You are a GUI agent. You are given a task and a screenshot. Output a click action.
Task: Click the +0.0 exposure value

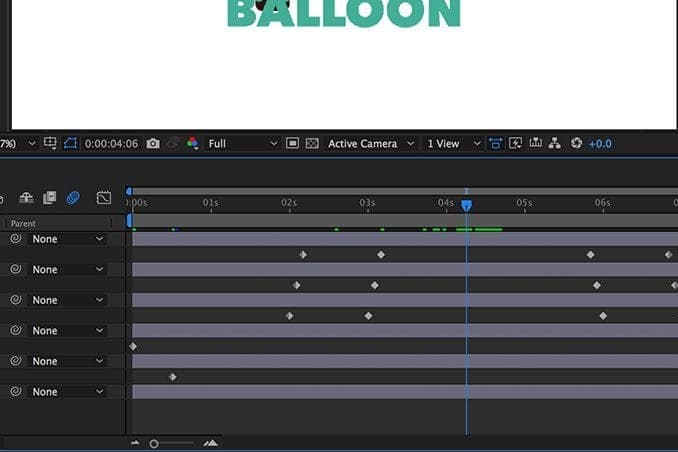[600, 144]
